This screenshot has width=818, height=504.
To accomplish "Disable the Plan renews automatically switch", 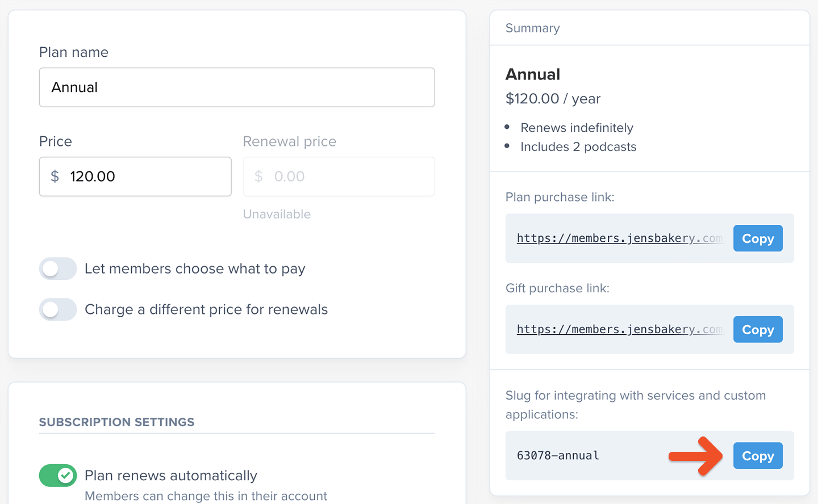I will [x=58, y=475].
